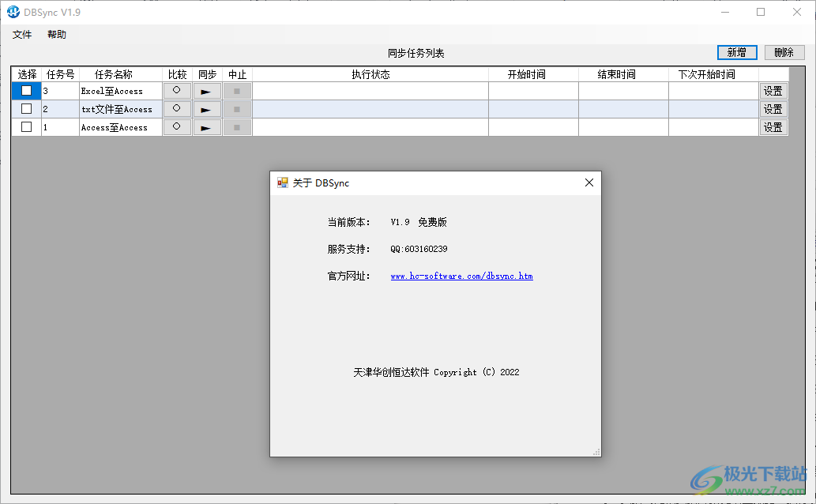Click the QQ:603160239 support text
Viewport: 816px width, 504px height.
(x=419, y=249)
